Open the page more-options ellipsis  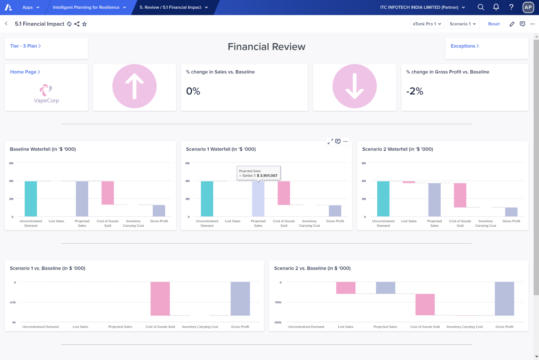point(532,24)
